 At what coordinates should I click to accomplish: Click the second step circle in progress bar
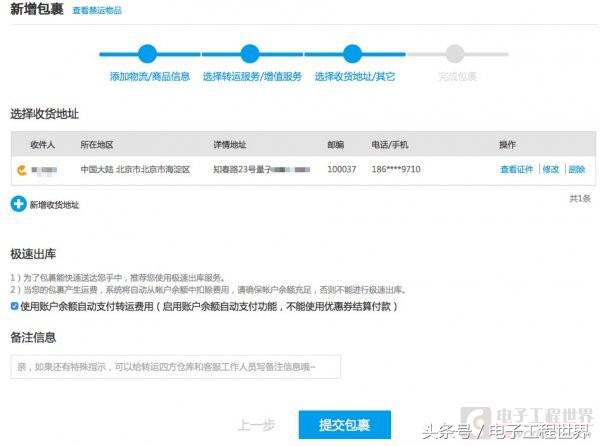click(x=250, y=54)
